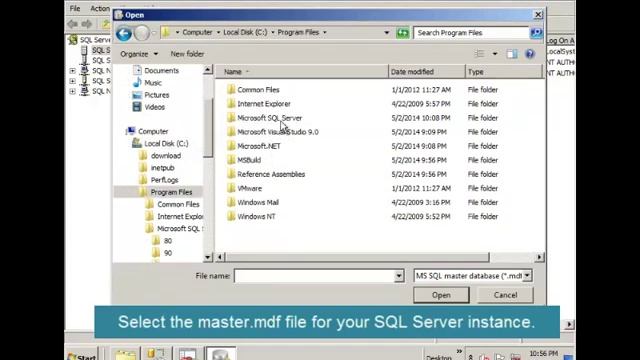Select the Microsoft.NET folder
The image size is (640, 360).
click(254, 146)
